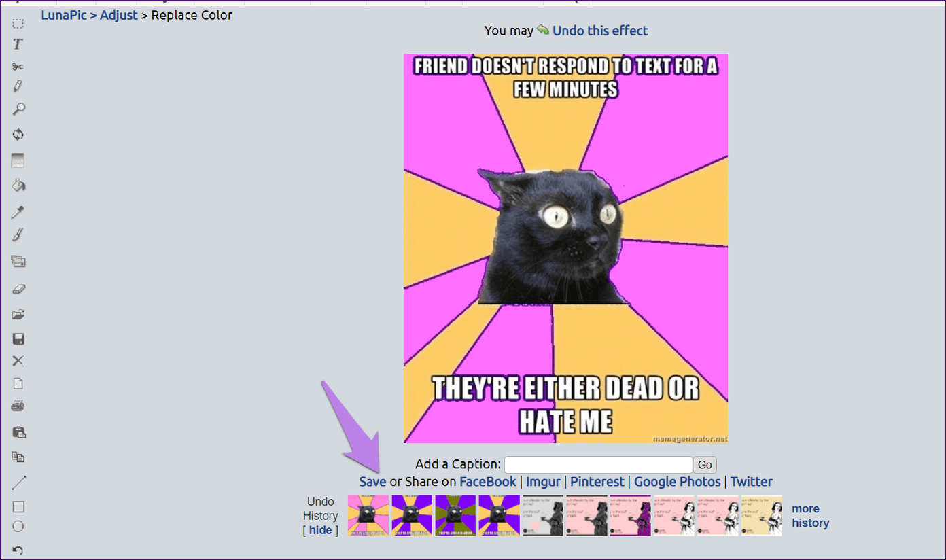The width and height of the screenshot is (946, 560).
Task: Share the image to Google Photos
Action: click(677, 482)
